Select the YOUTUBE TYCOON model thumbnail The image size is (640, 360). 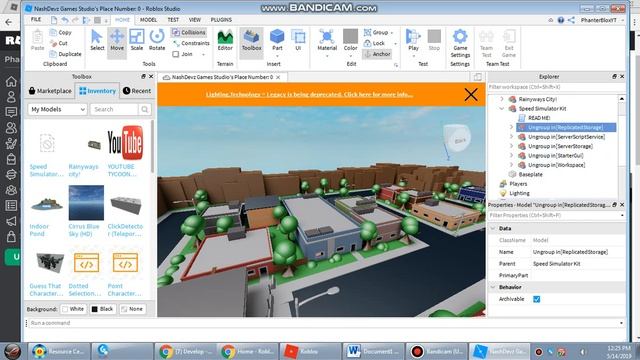coord(125,143)
